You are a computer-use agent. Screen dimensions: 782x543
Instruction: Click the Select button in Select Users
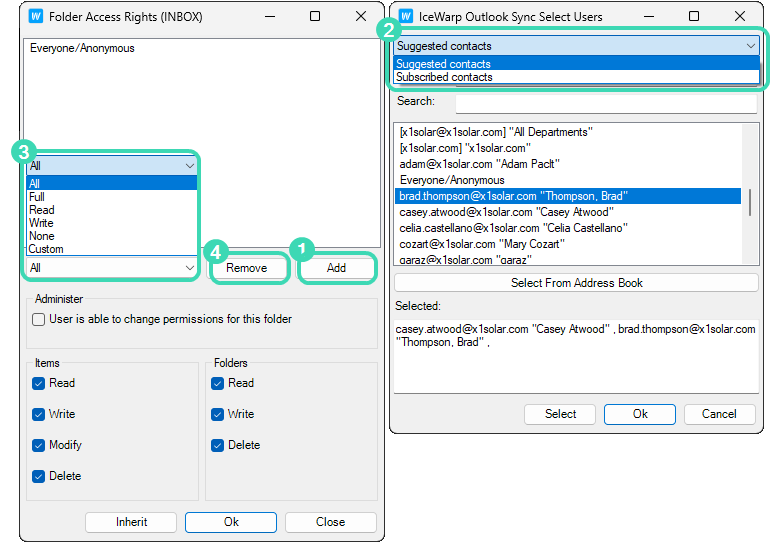[x=560, y=414]
